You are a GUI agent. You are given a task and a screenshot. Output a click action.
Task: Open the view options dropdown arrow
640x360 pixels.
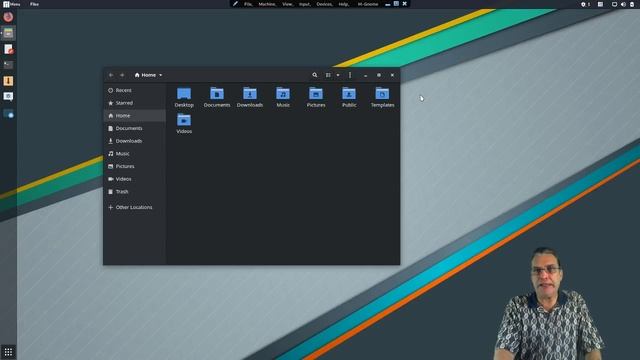(338, 75)
